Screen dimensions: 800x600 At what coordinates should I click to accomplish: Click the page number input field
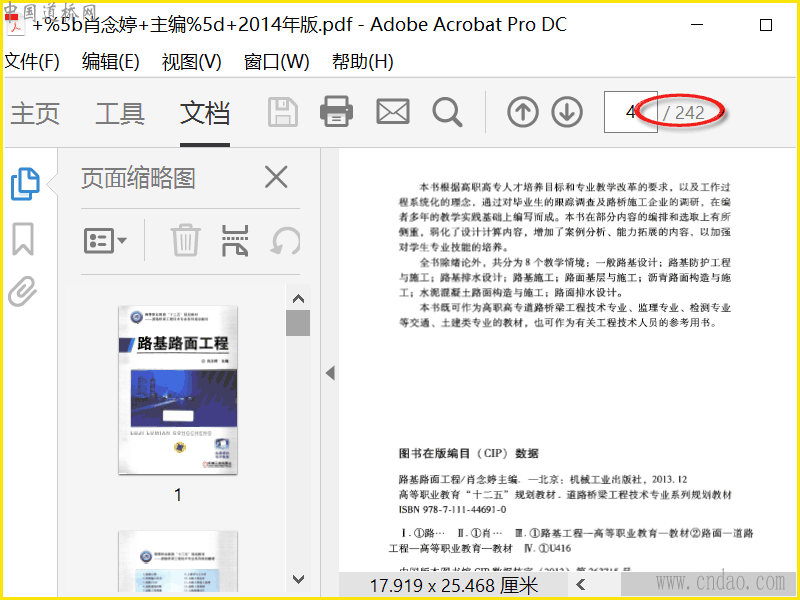(631, 112)
